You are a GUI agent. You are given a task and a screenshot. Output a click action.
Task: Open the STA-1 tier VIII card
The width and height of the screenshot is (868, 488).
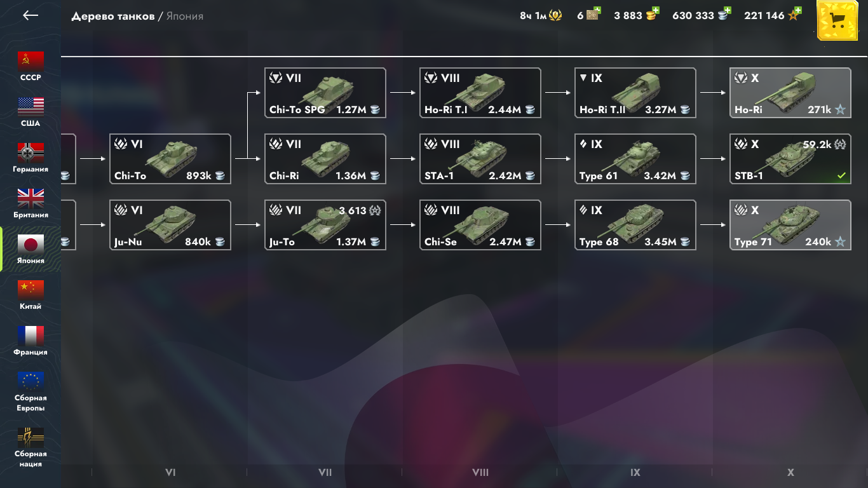(x=480, y=159)
